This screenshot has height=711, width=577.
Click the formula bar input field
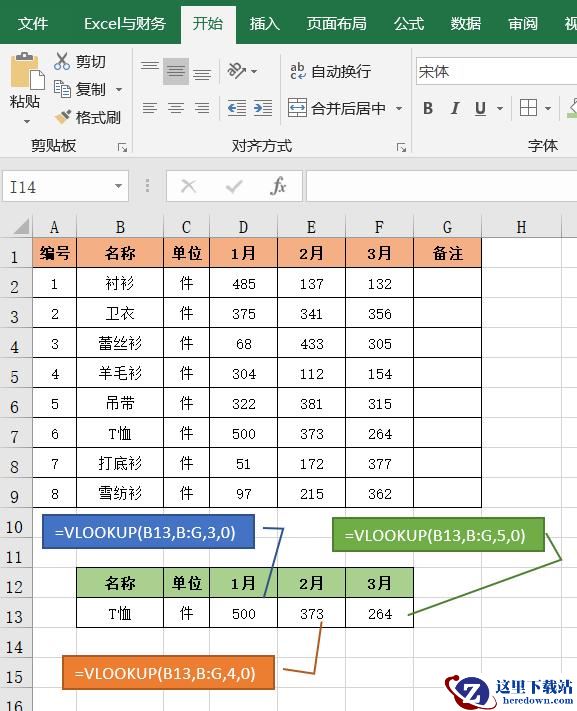click(x=442, y=186)
